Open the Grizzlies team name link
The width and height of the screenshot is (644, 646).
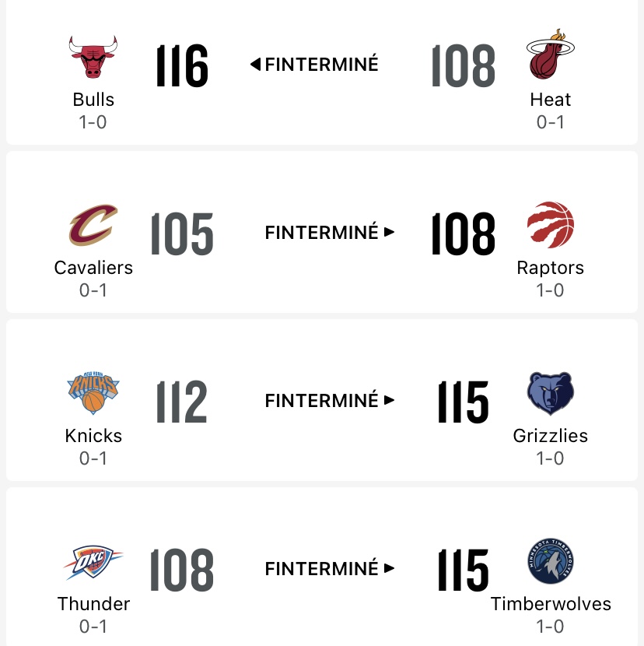pos(551,436)
